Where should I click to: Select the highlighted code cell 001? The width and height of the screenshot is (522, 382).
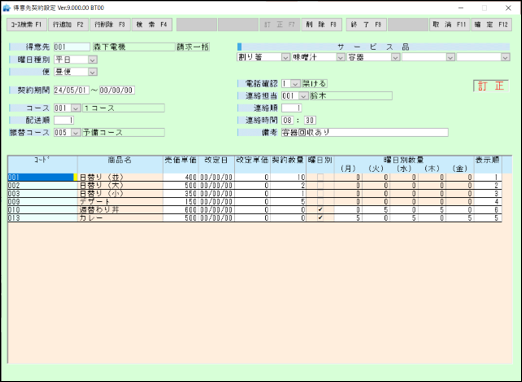[42, 177]
